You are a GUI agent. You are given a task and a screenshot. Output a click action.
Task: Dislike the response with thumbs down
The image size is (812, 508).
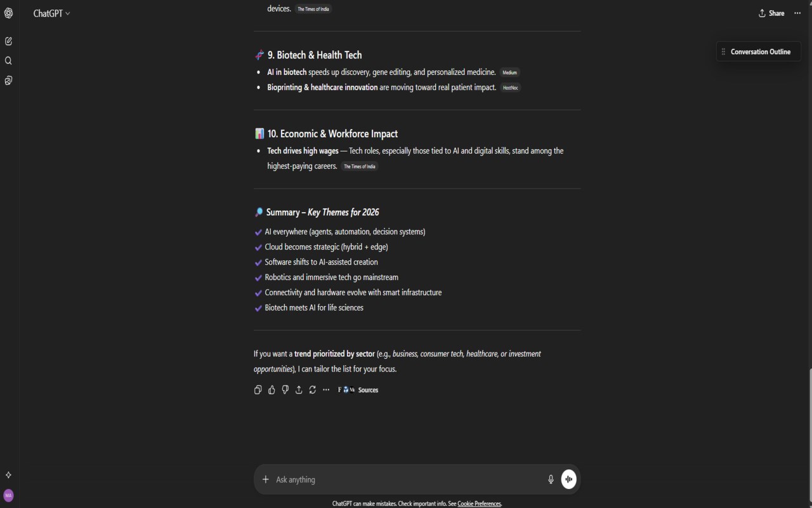point(285,390)
